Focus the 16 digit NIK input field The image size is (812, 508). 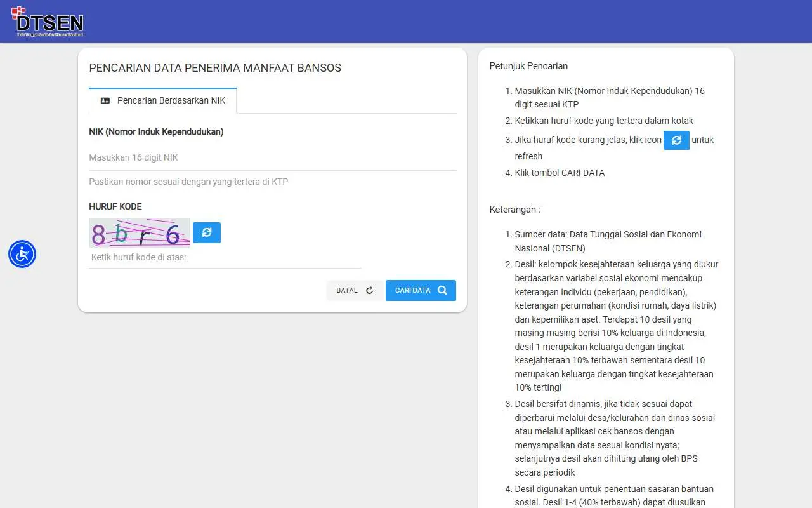272,157
